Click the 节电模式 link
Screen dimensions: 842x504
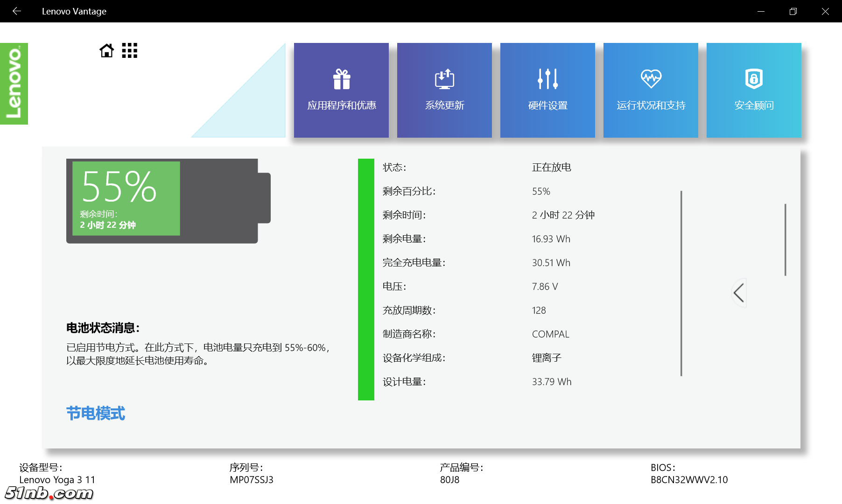click(x=96, y=413)
